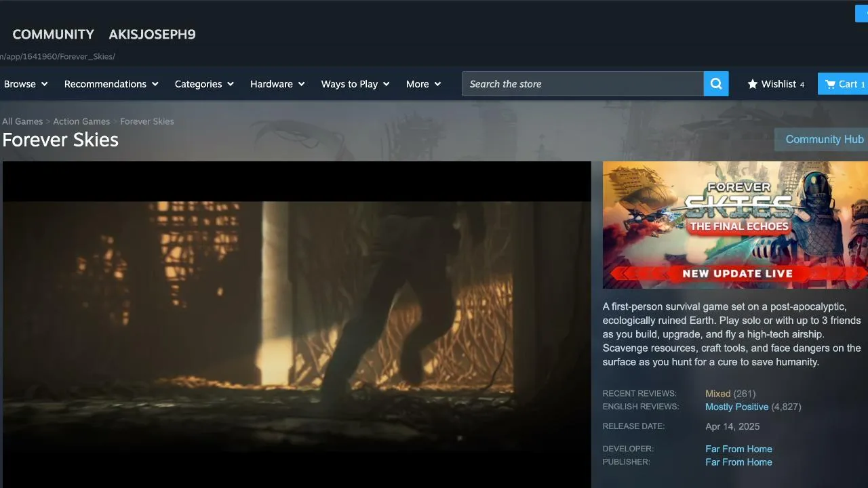868x488 pixels.
Task: Click the ENGLISH REVIEWS label
Action: coord(641,407)
